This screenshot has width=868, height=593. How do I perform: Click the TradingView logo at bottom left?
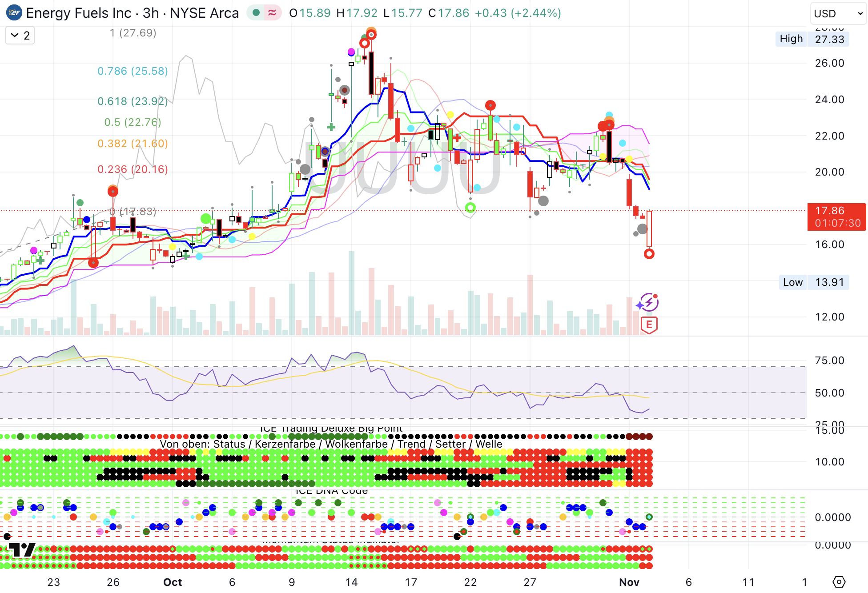tap(21, 550)
